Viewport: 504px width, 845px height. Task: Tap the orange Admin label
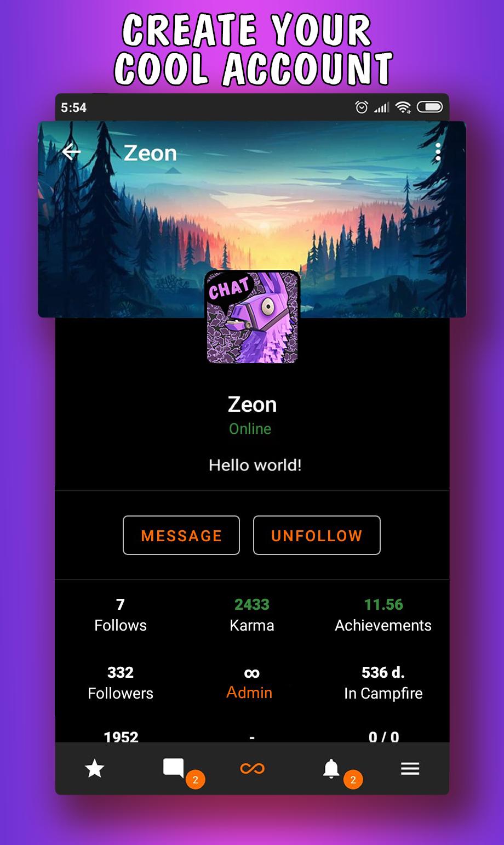pyautogui.click(x=249, y=693)
